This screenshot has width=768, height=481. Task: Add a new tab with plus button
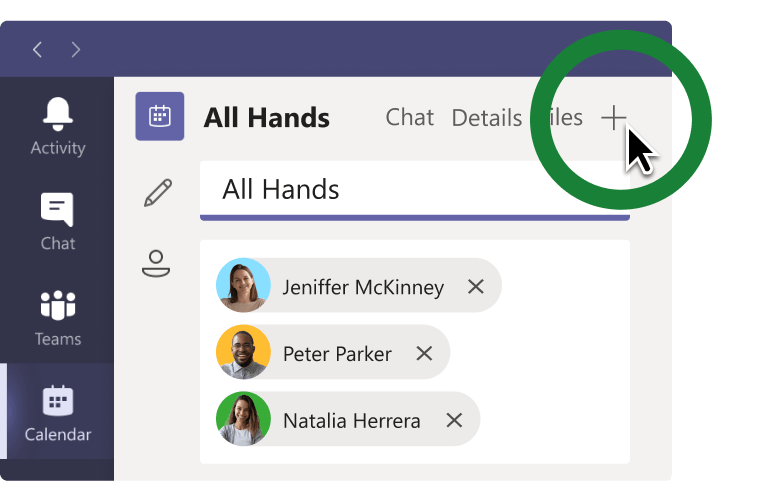pos(613,118)
